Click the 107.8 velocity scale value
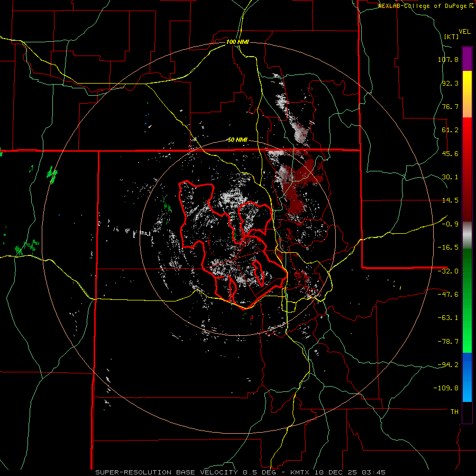The height and width of the screenshot is (476, 476). pos(448,59)
